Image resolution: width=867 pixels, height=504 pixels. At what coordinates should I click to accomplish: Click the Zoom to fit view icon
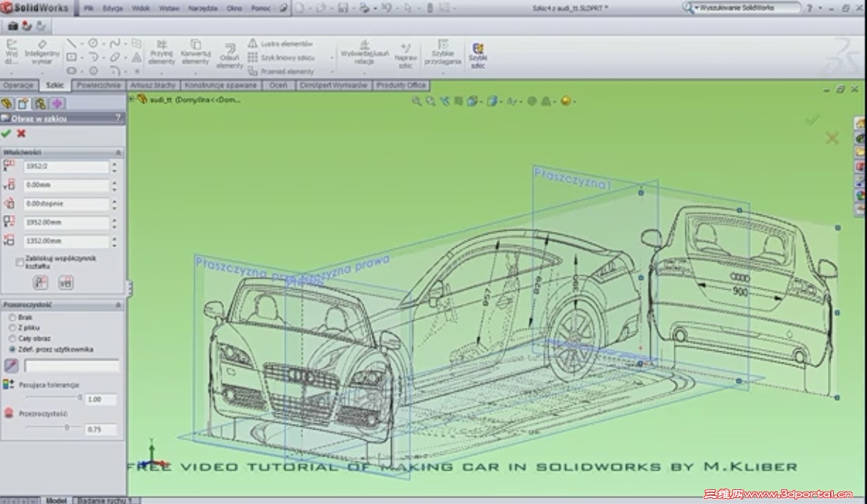pos(416,101)
